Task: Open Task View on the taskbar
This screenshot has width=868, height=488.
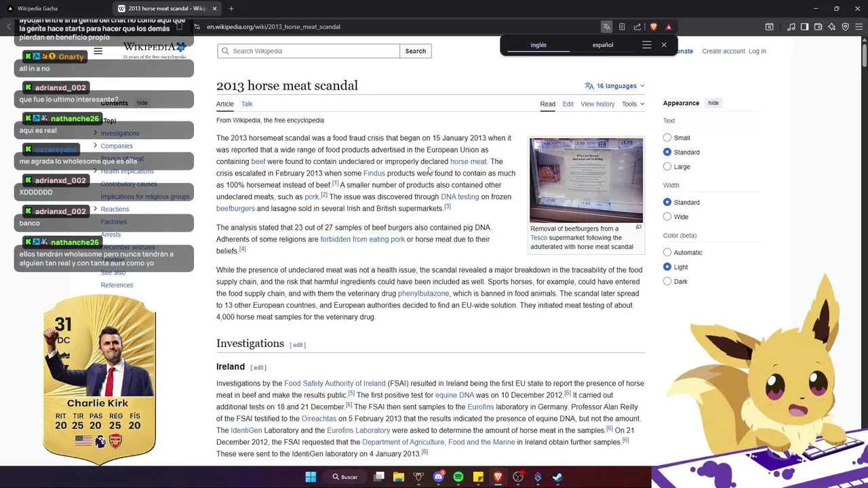Action: pos(379,477)
